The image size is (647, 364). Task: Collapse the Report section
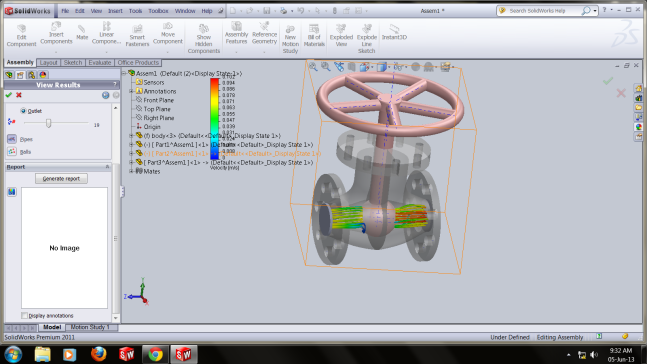[x=107, y=167]
